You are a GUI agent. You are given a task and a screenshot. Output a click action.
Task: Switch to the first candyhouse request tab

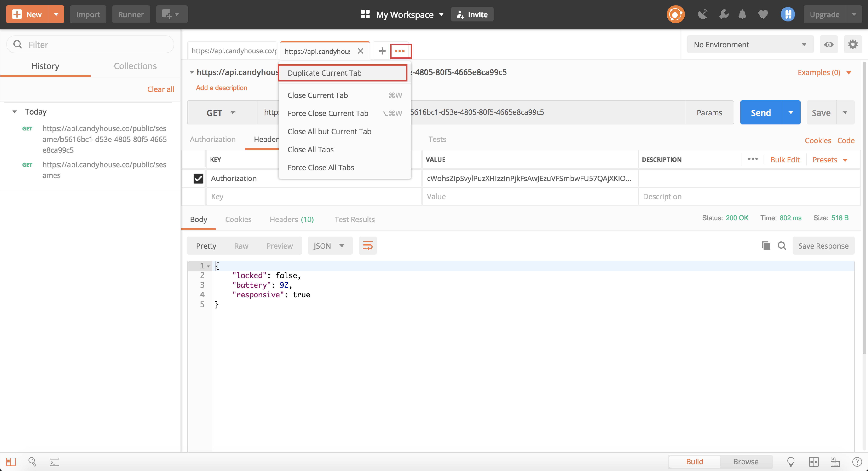coord(233,51)
